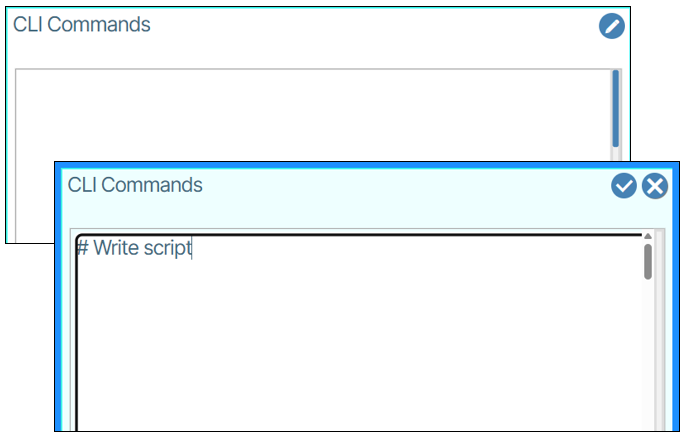
Task: Cancel editing with the X icon
Action: pos(655,186)
